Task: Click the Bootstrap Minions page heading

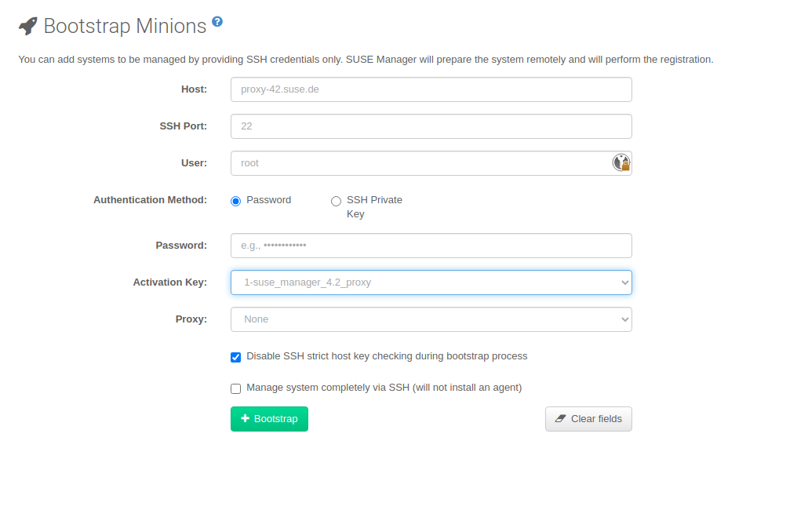Action: point(126,25)
